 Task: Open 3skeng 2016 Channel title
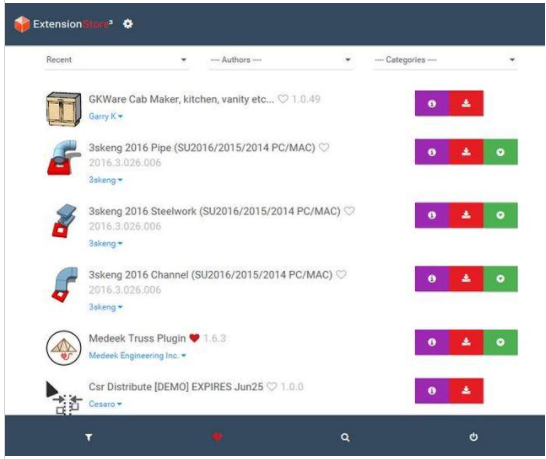coord(211,275)
